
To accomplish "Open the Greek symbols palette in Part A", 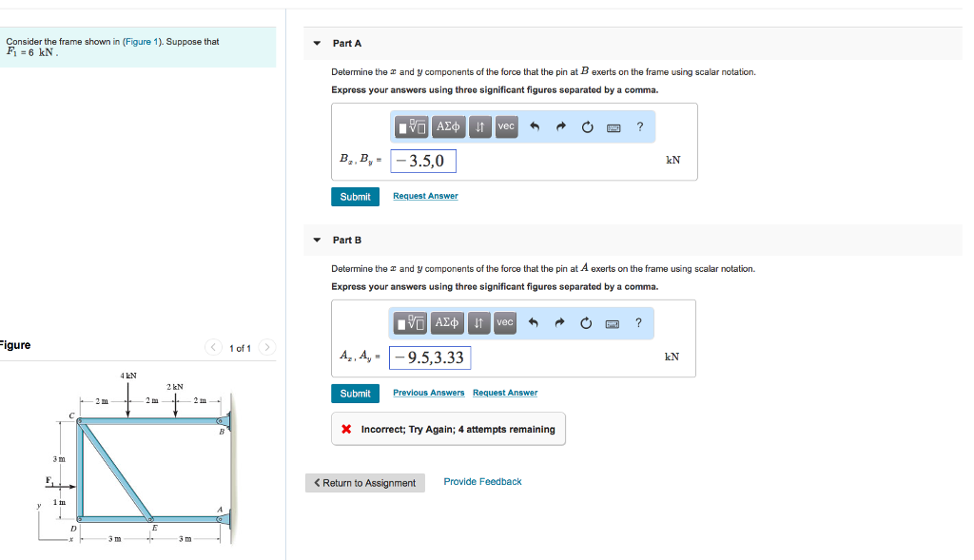I will [447, 126].
